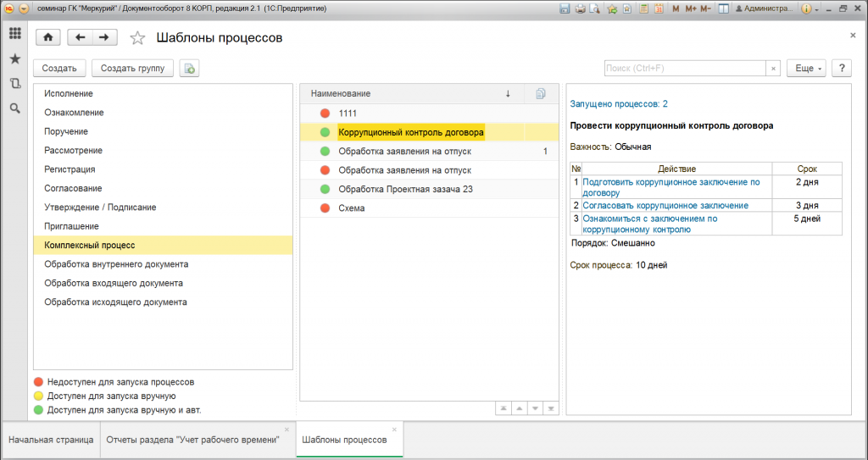This screenshot has height=460, width=868.
Task: Open Согласовать коррупционное заключение link
Action: pos(665,205)
